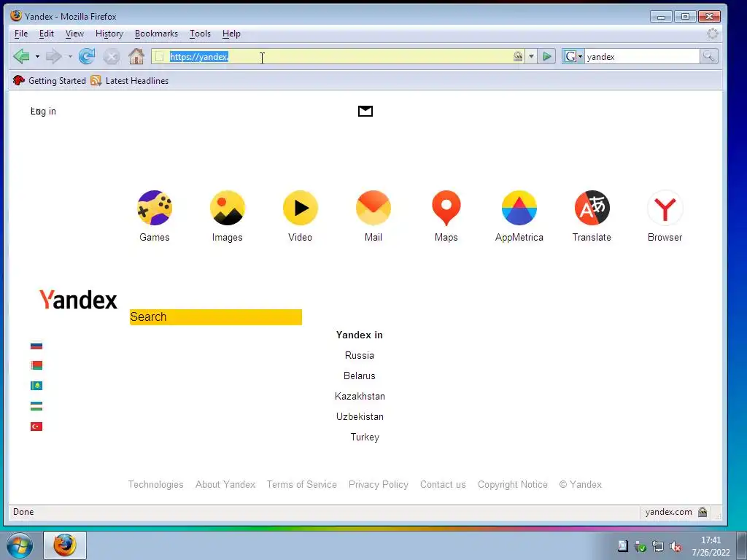The height and width of the screenshot is (560, 747).
Task: Reload the current page
Action: click(x=87, y=57)
